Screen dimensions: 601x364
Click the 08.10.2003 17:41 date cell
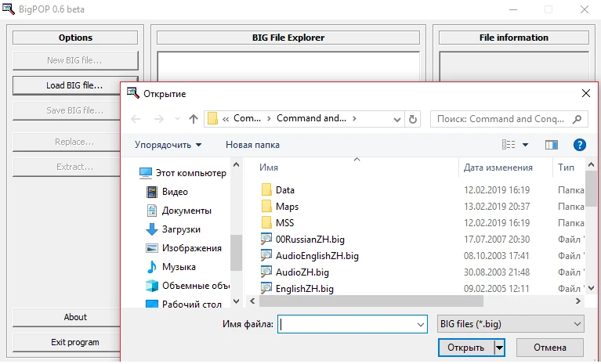497,256
